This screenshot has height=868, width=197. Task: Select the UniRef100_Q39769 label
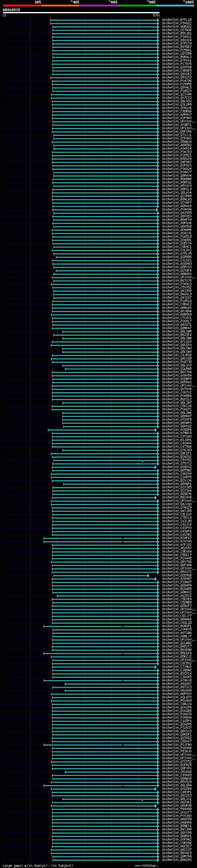[176, 67]
